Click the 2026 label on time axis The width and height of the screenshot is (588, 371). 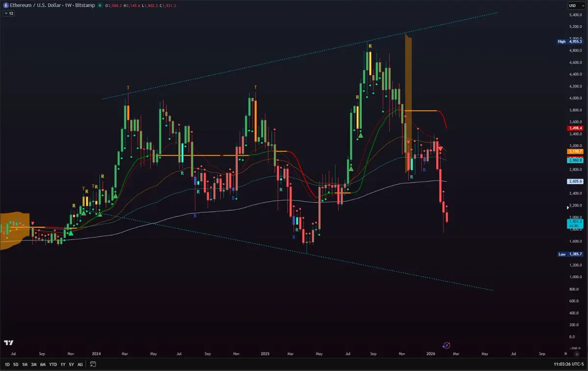431,353
